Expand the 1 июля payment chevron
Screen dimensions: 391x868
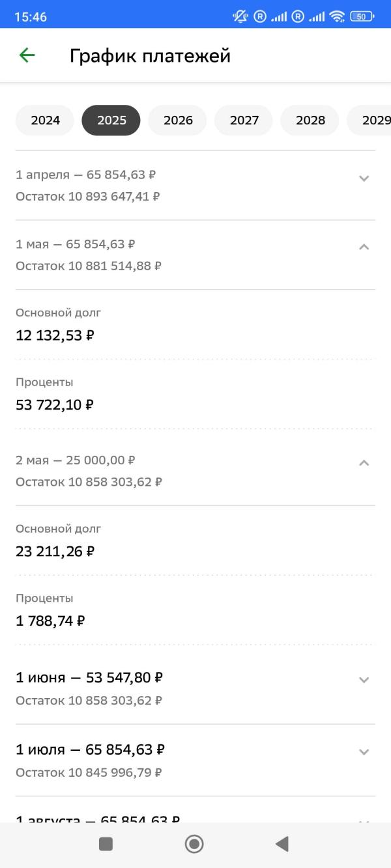pyautogui.click(x=364, y=751)
